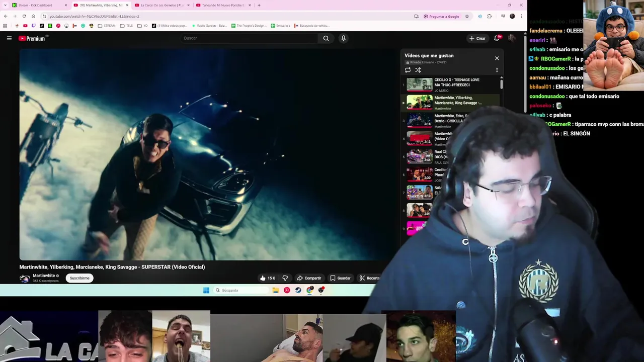Open Chrome from the taskbar
Screen dimensions: 644x362
pos(309,290)
